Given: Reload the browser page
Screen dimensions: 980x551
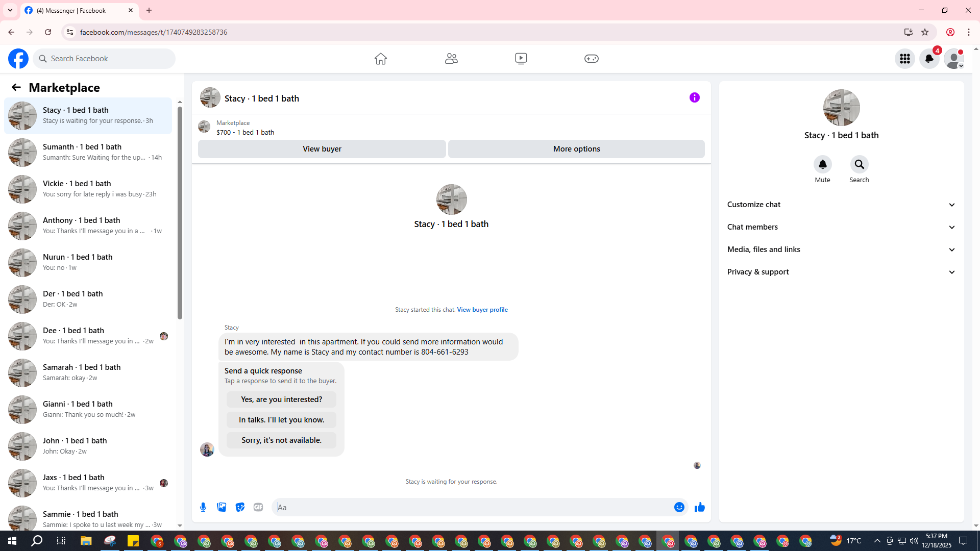Looking at the screenshot, I should pyautogui.click(x=48, y=32).
